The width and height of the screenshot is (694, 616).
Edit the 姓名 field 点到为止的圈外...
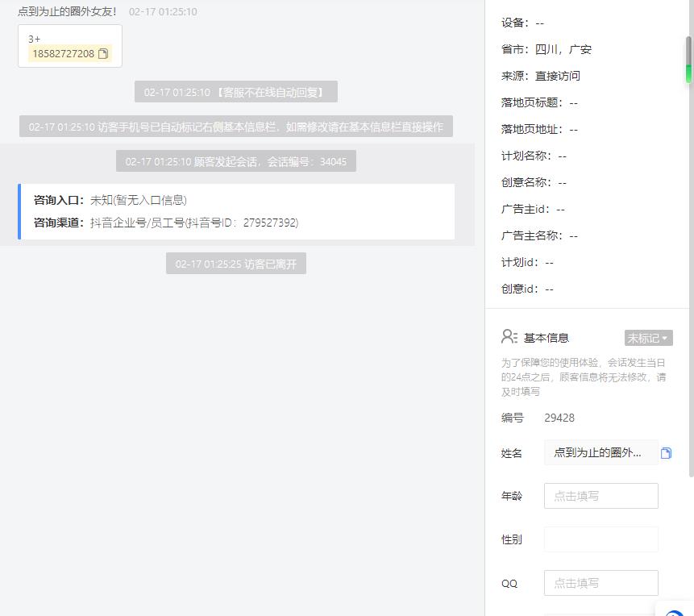click(600, 452)
